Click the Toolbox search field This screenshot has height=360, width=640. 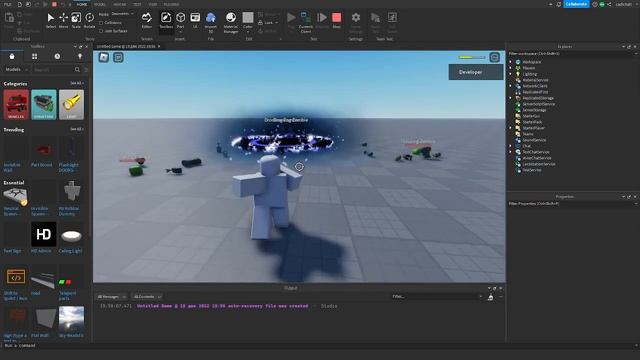click(x=52, y=70)
